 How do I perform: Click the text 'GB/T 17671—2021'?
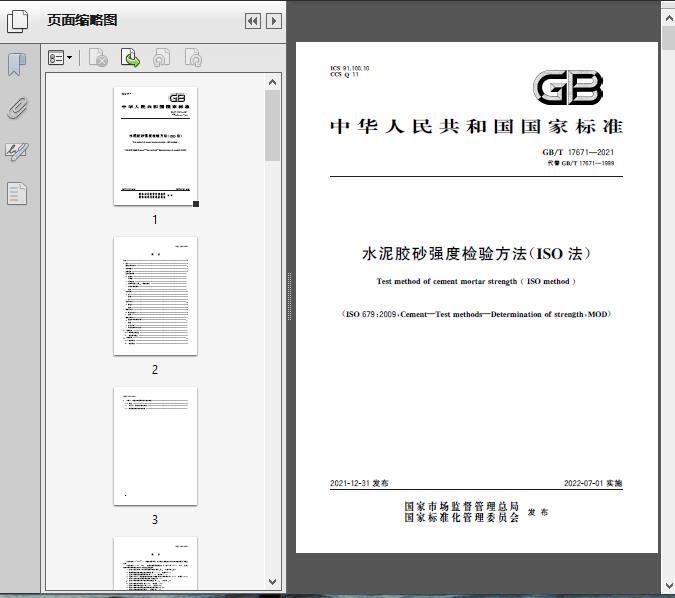click(578, 152)
